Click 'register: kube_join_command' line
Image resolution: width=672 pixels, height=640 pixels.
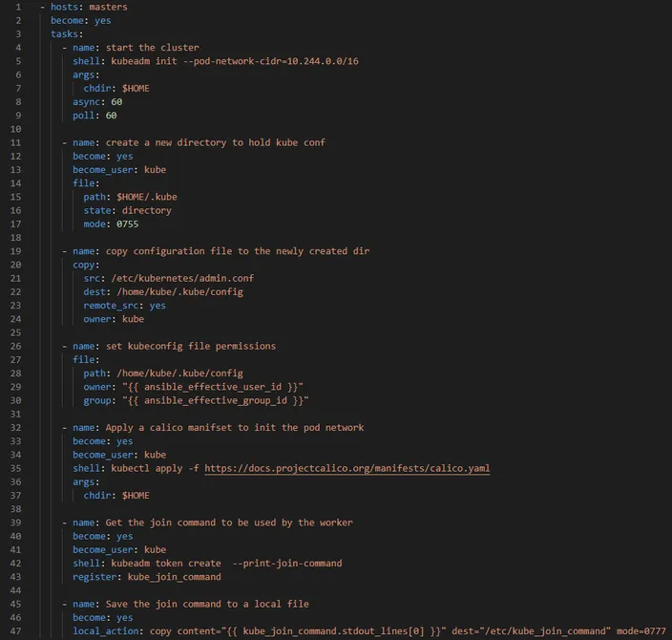[x=147, y=577]
